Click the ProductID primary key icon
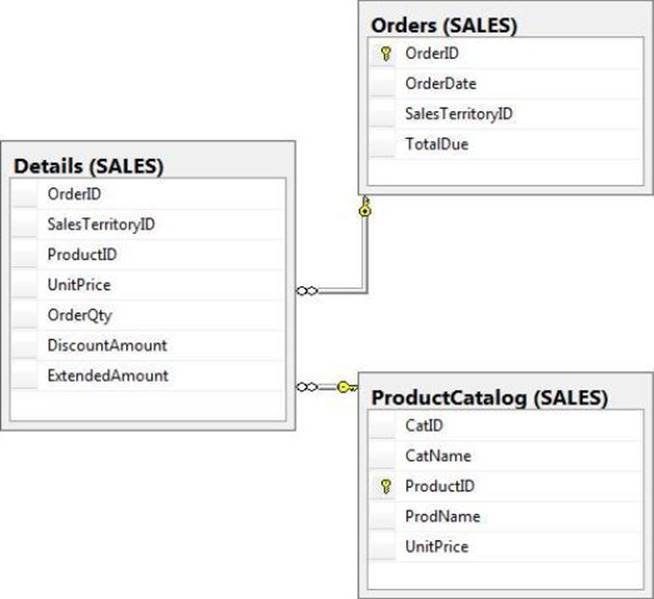This screenshot has width=654, height=599. (x=386, y=487)
